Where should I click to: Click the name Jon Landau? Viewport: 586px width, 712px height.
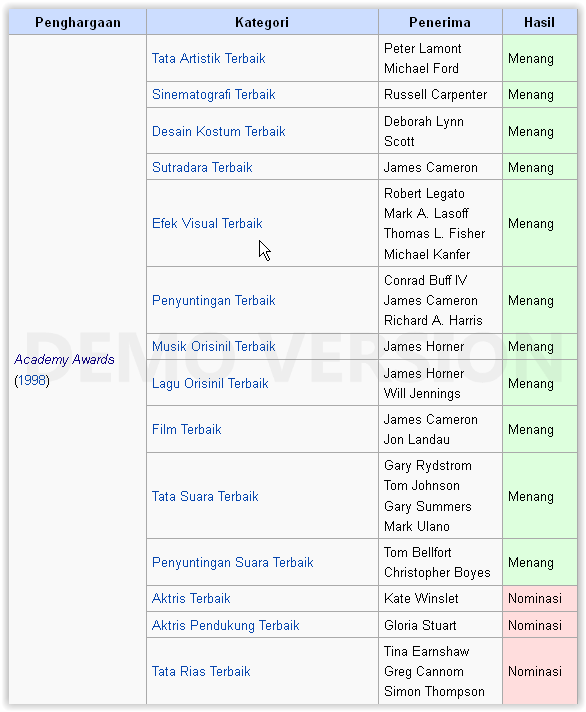[x=417, y=440]
